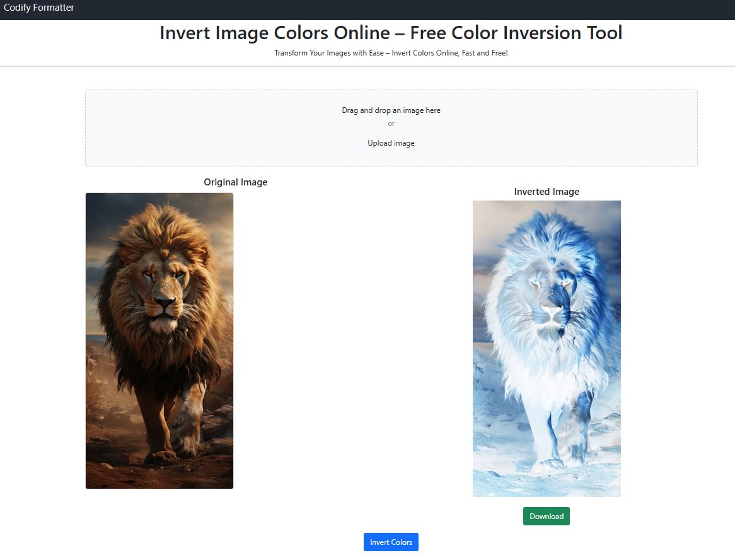The height and width of the screenshot is (560, 735).
Task: Select the original brown lion image
Action: pyautogui.click(x=159, y=341)
